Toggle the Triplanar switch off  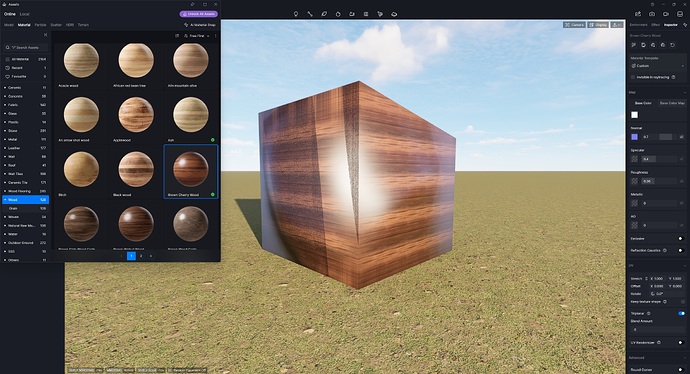681,313
